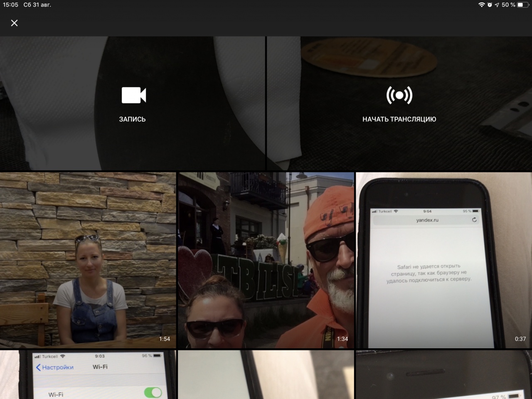Viewport: 532px width, 399px height.
Task: Tap the video camera record icon
Action: 133,95
